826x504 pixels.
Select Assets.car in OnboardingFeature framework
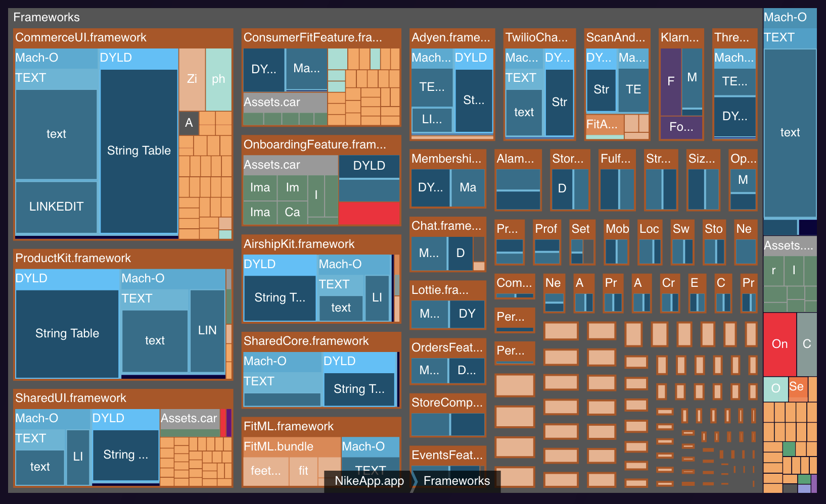291,165
